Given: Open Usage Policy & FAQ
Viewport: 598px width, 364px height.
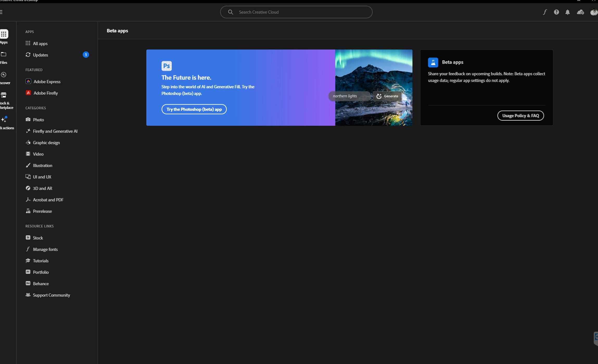Looking at the screenshot, I should pyautogui.click(x=520, y=116).
